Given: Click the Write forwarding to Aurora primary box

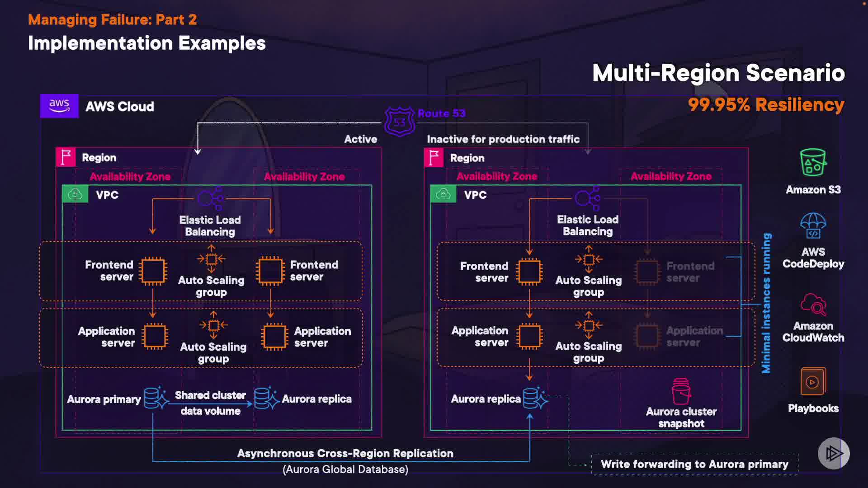Looking at the screenshot, I should [694, 464].
